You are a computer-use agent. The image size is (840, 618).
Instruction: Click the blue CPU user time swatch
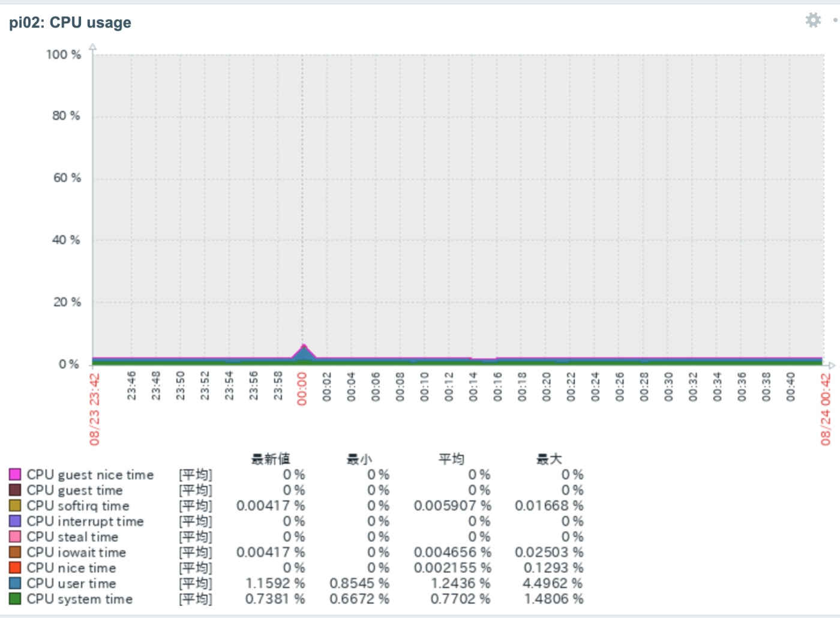click(15, 583)
